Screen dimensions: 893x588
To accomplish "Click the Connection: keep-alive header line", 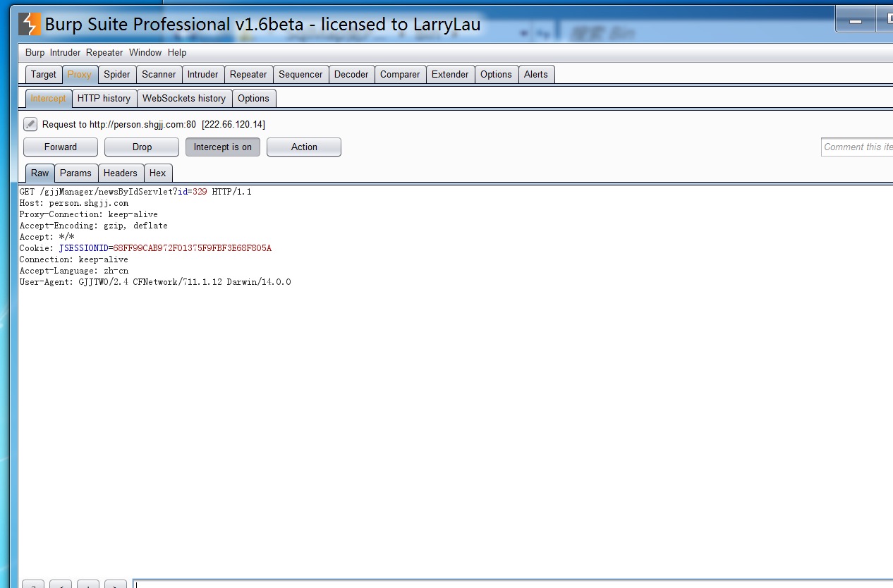I will click(x=74, y=259).
